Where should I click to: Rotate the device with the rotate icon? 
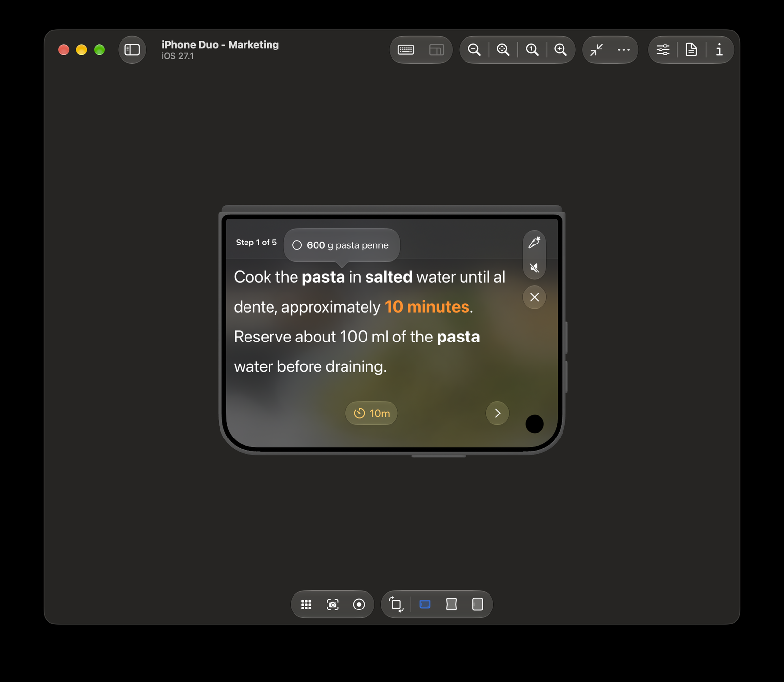(x=396, y=605)
